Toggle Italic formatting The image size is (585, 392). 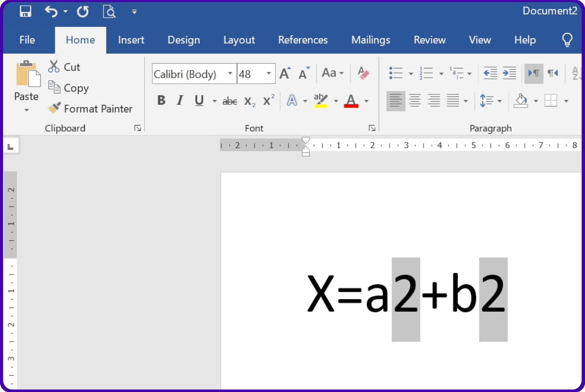180,100
